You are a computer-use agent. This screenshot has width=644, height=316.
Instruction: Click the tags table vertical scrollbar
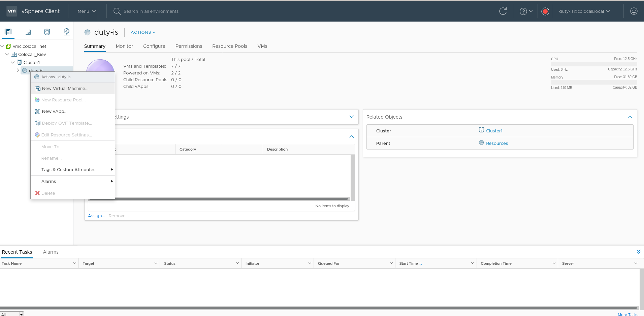(x=352, y=175)
